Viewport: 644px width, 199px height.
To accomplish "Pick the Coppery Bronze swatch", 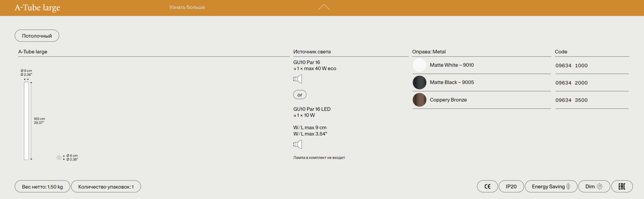I will pos(419,100).
